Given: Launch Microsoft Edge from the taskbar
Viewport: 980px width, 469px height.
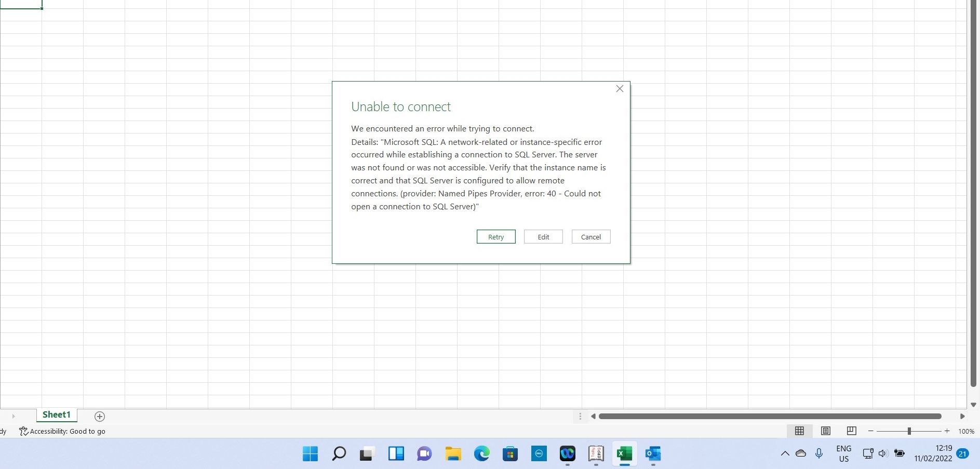Looking at the screenshot, I should pyautogui.click(x=482, y=453).
